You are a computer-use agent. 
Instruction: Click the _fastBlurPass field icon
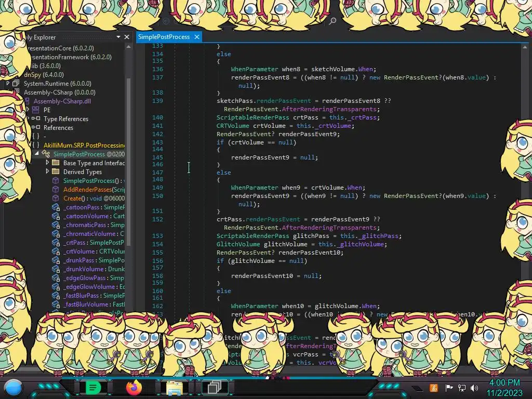(56, 296)
